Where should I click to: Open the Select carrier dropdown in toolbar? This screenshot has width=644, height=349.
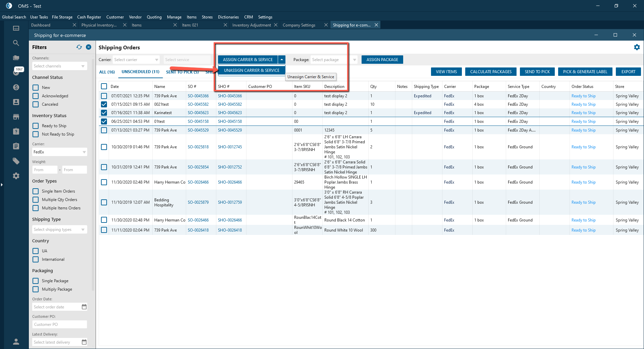136,60
